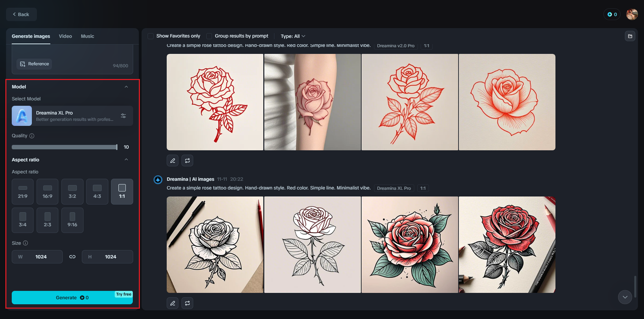Go back using the Back button
This screenshot has height=319, width=644.
(21, 15)
